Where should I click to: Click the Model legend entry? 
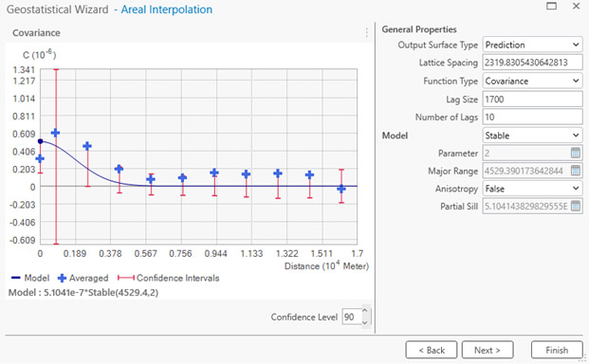coord(30,278)
